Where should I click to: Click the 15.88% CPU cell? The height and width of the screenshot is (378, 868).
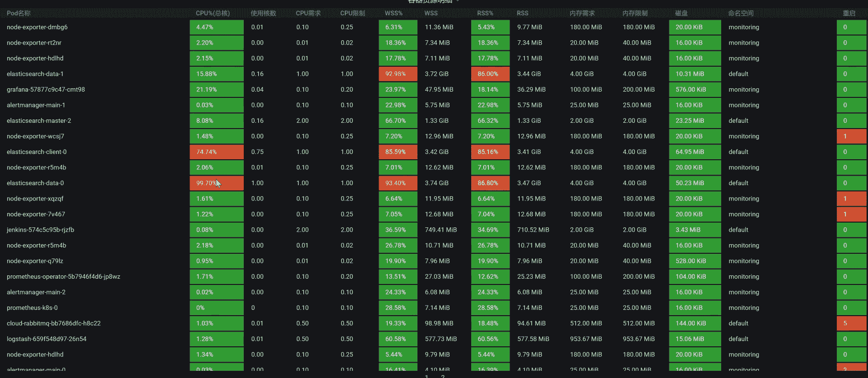pos(216,74)
